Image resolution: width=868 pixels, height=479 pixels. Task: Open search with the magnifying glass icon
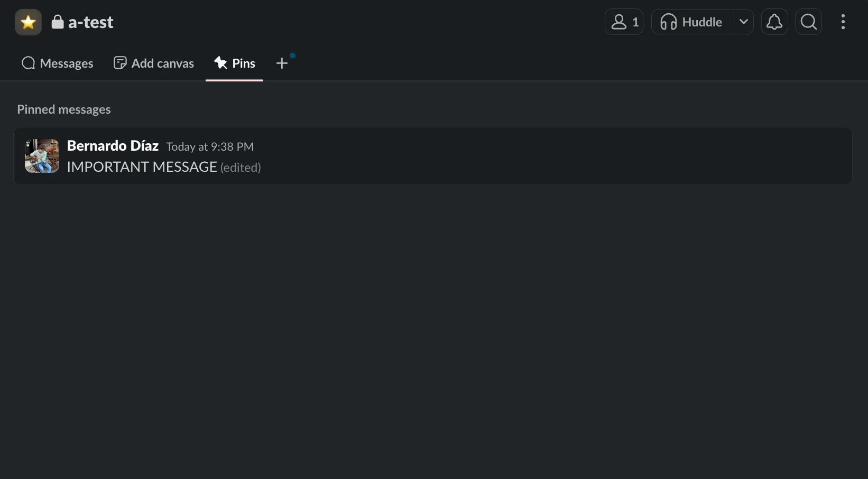[x=809, y=22]
